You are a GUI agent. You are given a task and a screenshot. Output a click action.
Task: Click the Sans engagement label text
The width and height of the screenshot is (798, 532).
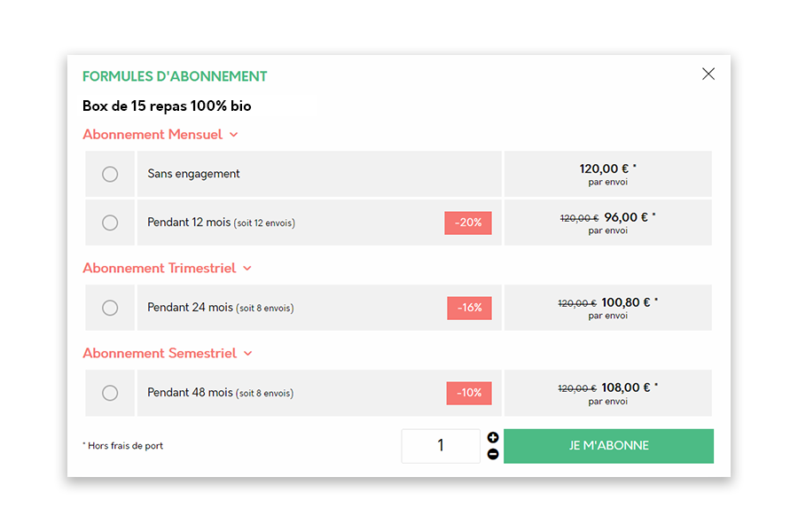tap(193, 174)
